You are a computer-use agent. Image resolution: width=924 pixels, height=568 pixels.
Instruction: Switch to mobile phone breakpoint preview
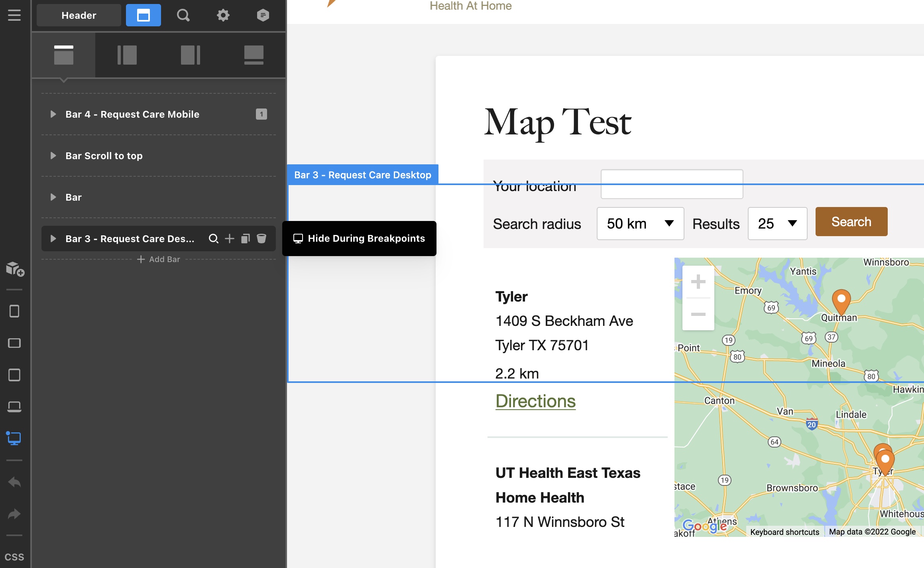14,311
